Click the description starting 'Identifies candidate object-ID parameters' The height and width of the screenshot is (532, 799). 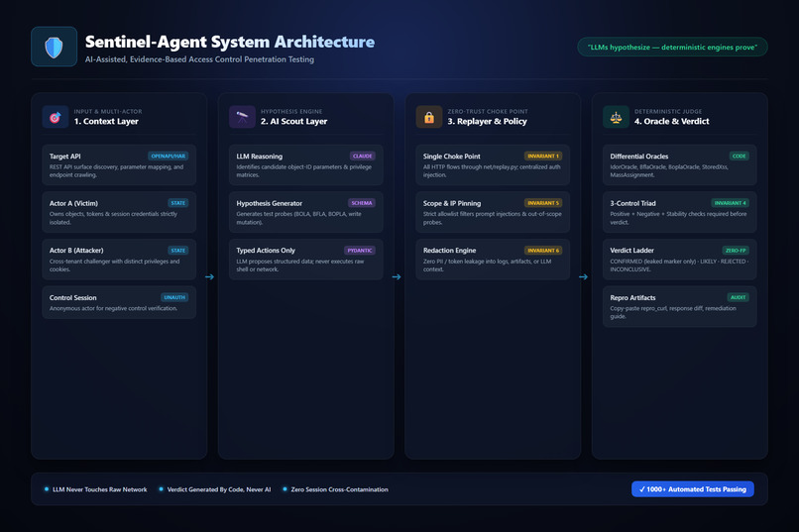click(303, 171)
